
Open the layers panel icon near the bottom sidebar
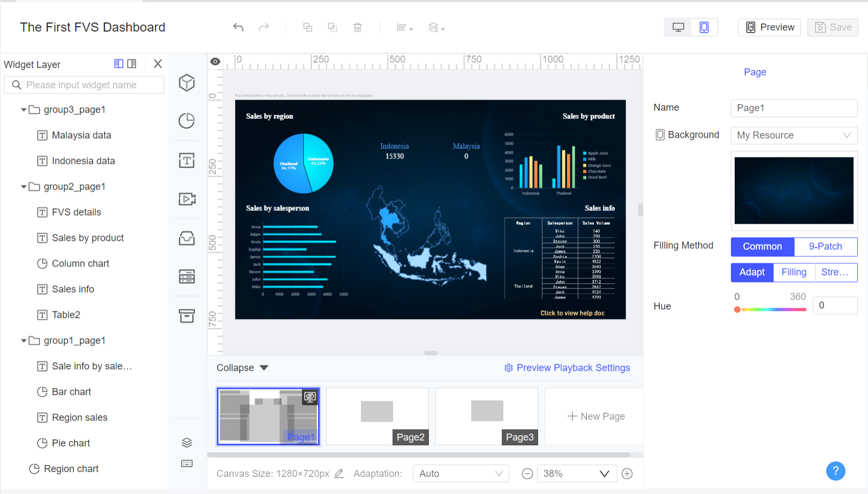tap(186, 442)
